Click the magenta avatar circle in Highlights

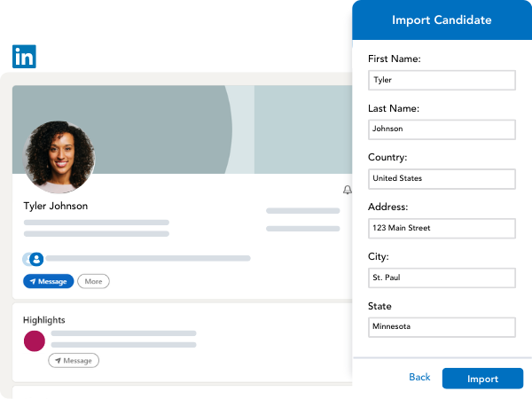tap(35, 340)
